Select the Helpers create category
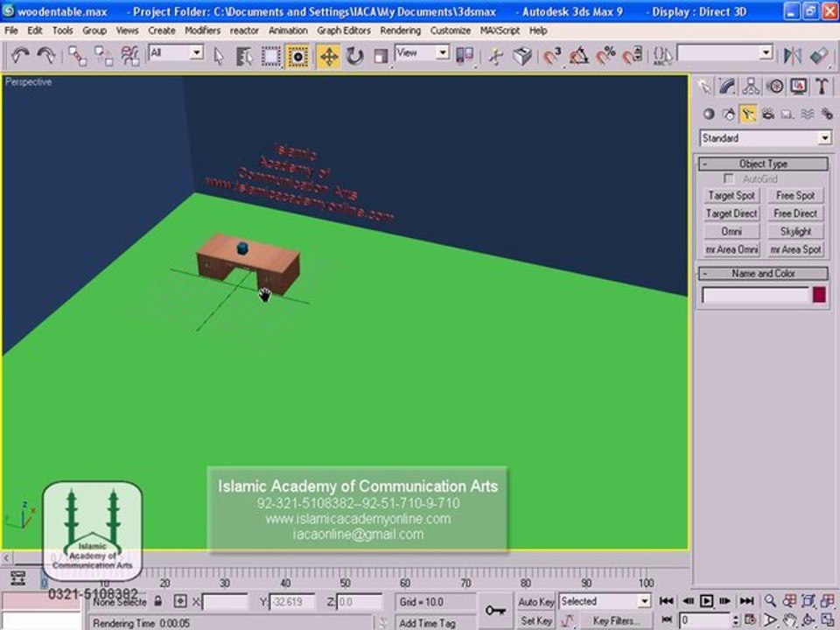 [x=787, y=114]
